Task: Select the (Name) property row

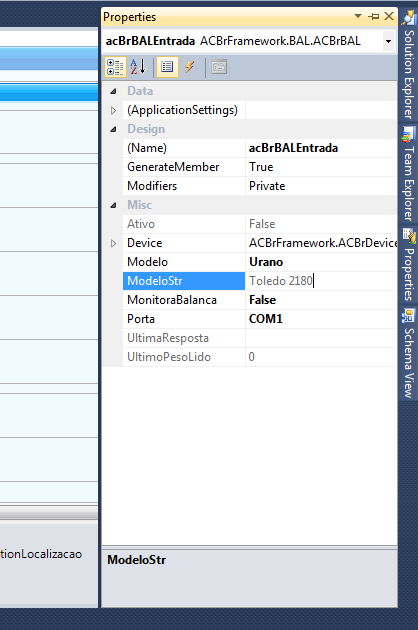Action: click(184, 148)
